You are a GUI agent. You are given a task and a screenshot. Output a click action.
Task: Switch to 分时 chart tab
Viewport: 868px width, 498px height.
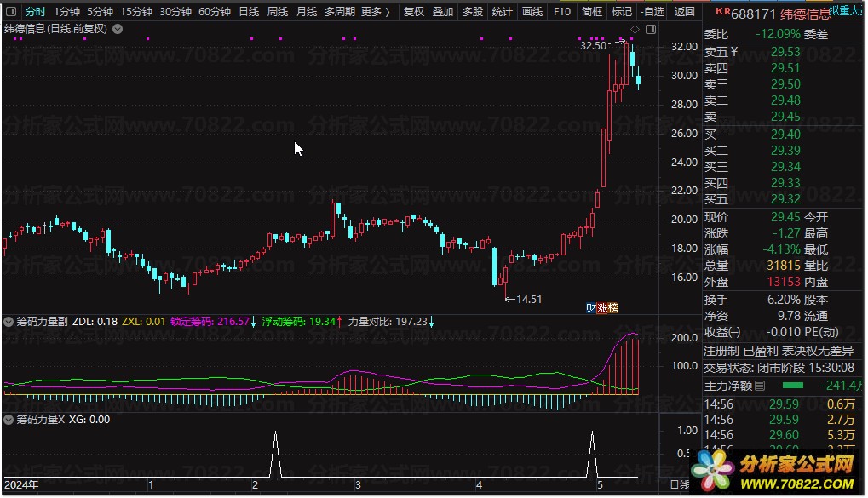36,12
